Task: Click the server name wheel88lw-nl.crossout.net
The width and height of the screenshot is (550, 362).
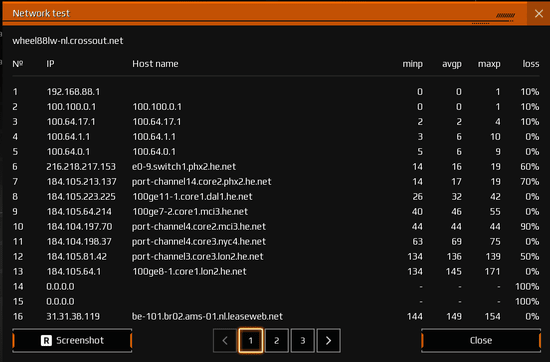Action: (x=68, y=41)
